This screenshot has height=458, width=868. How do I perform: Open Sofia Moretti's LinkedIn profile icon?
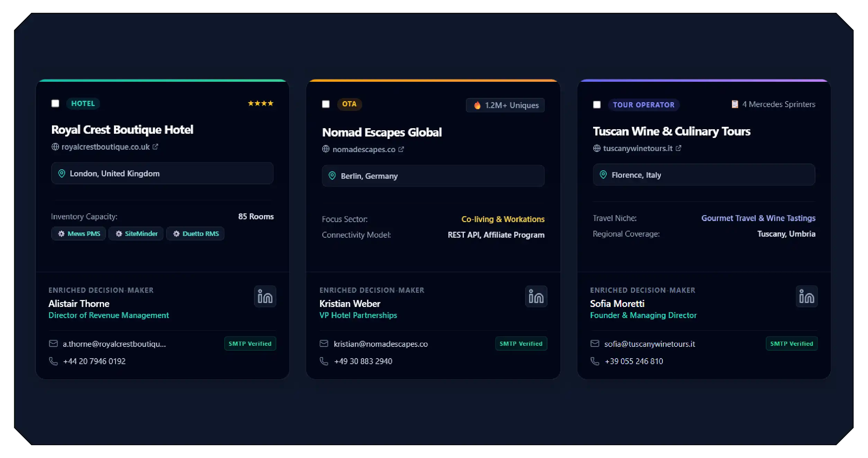(x=807, y=297)
